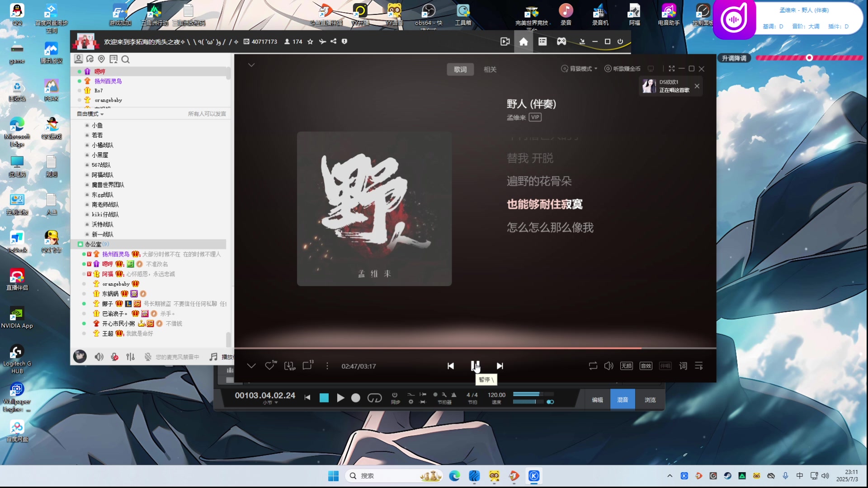Toggle YY speaker output mute
The width and height of the screenshot is (868, 488).
pyautogui.click(x=99, y=357)
